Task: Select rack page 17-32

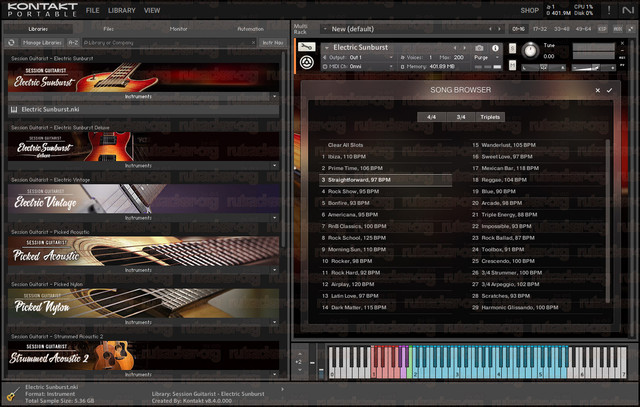Action: [540, 29]
